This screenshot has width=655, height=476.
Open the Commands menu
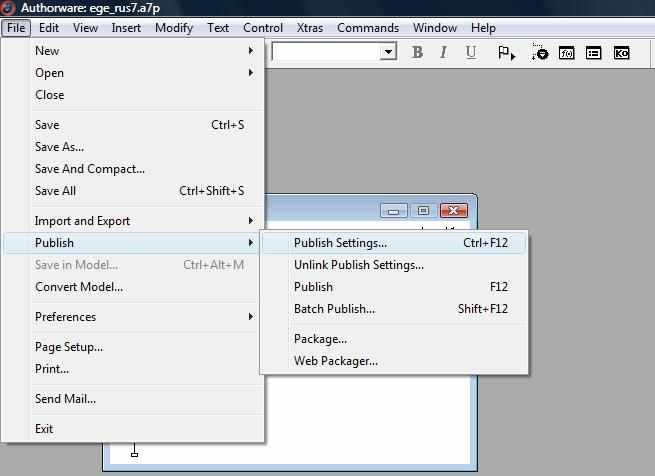368,28
